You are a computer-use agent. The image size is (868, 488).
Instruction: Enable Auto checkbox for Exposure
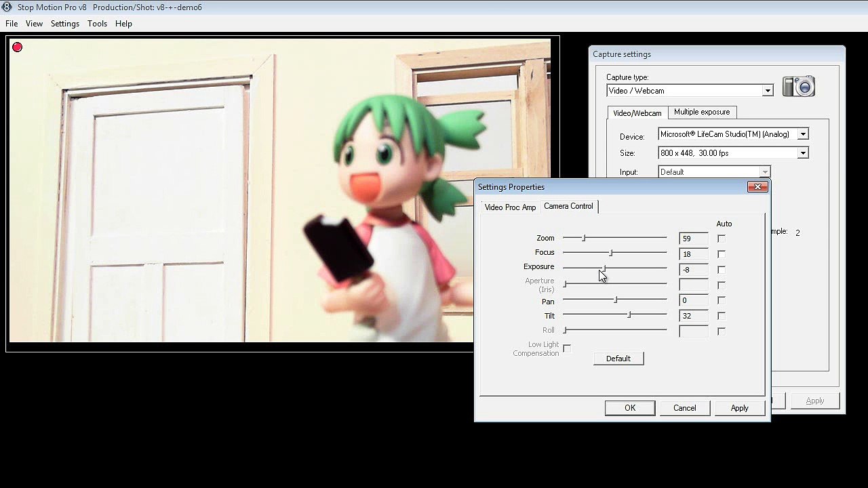point(721,270)
